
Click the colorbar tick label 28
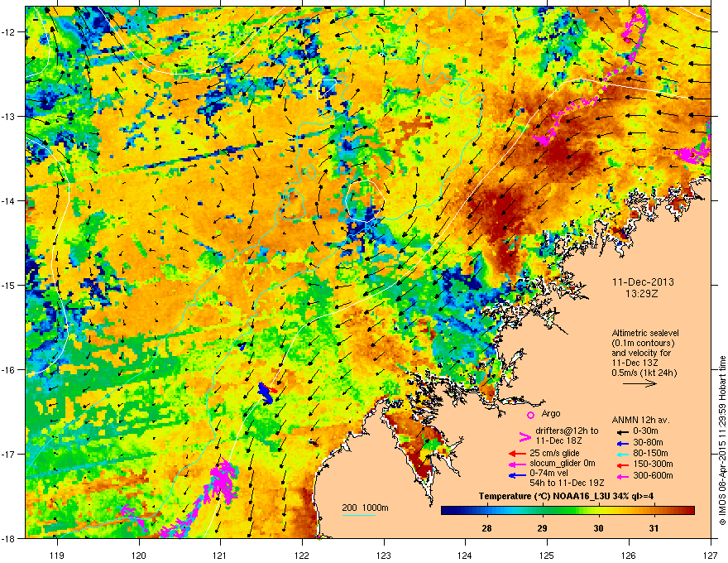[486, 528]
